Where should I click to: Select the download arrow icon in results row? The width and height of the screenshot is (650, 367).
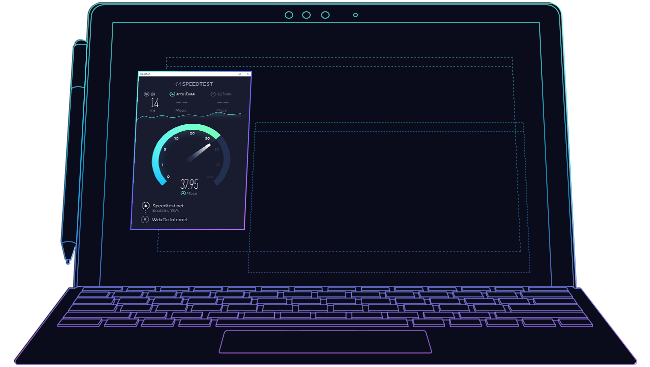click(x=172, y=94)
